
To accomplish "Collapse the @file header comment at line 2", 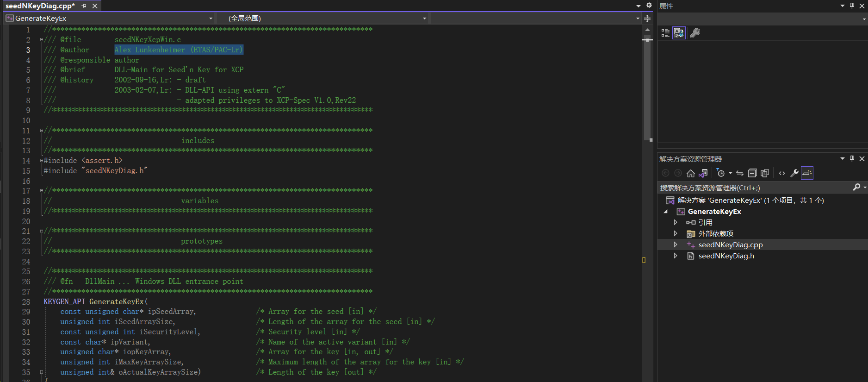I will tap(42, 40).
